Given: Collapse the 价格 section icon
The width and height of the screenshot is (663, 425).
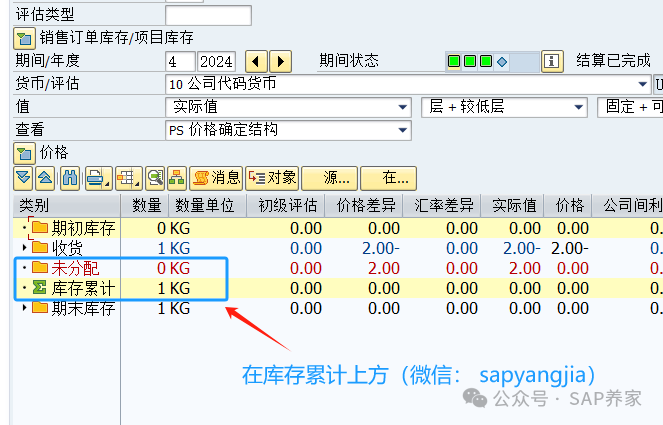Looking at the screenshot, I should tap(24, 153).
